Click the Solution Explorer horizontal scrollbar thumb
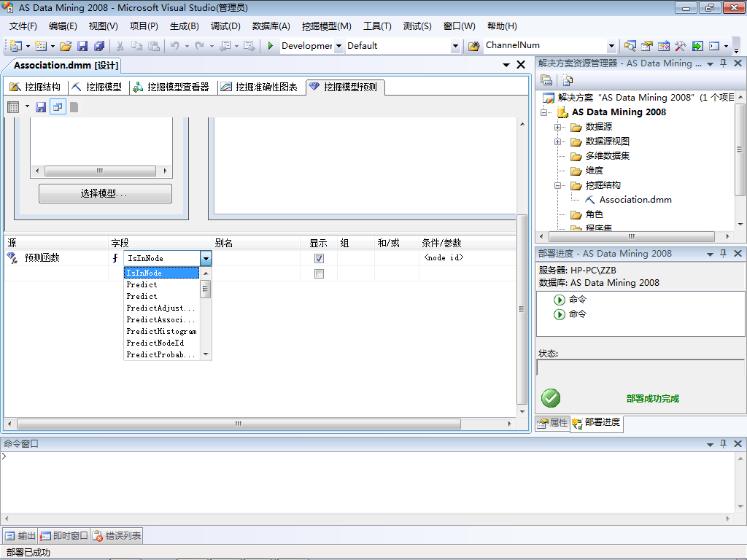Viewport: 747px width, 560px height. click(632, 236)
